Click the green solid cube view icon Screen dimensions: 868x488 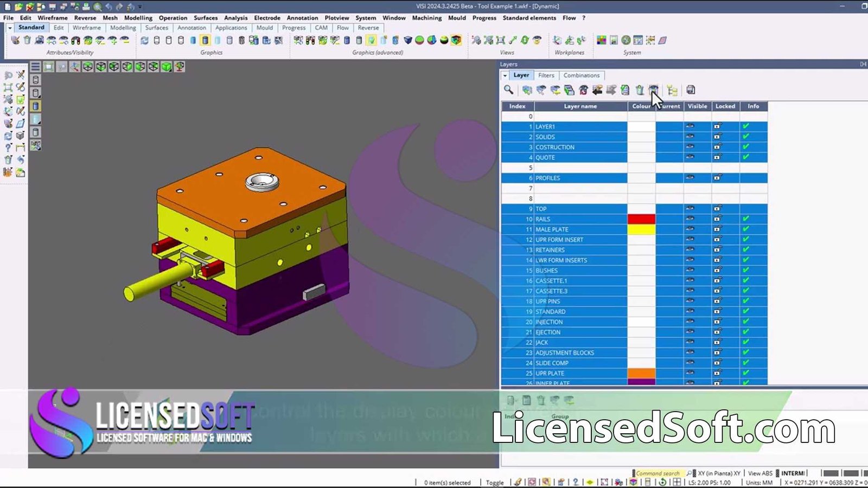click(x=167, y=67)
